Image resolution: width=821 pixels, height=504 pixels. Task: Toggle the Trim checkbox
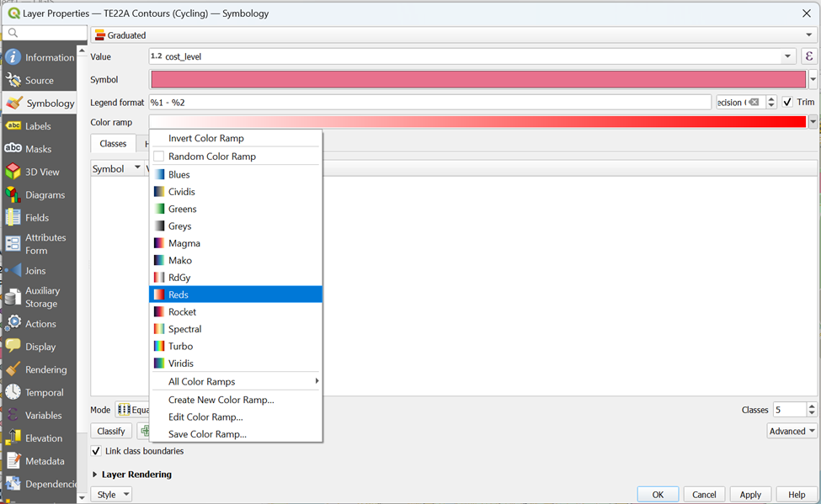click(787, 102)
